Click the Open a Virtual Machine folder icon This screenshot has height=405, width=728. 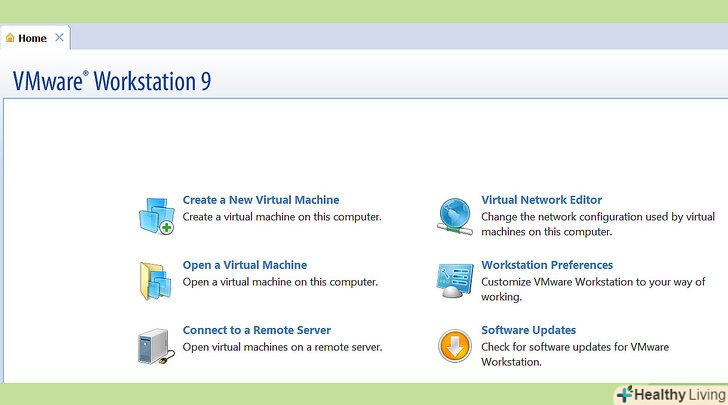(156, 281)
